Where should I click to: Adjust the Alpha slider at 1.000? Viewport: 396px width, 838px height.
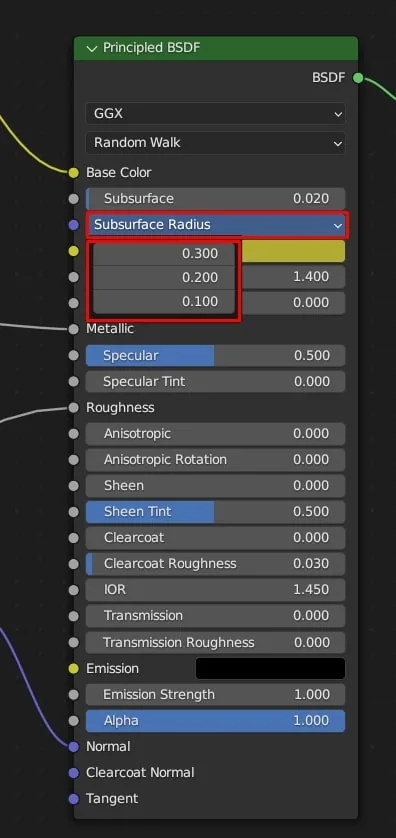(x=215, y=721)
